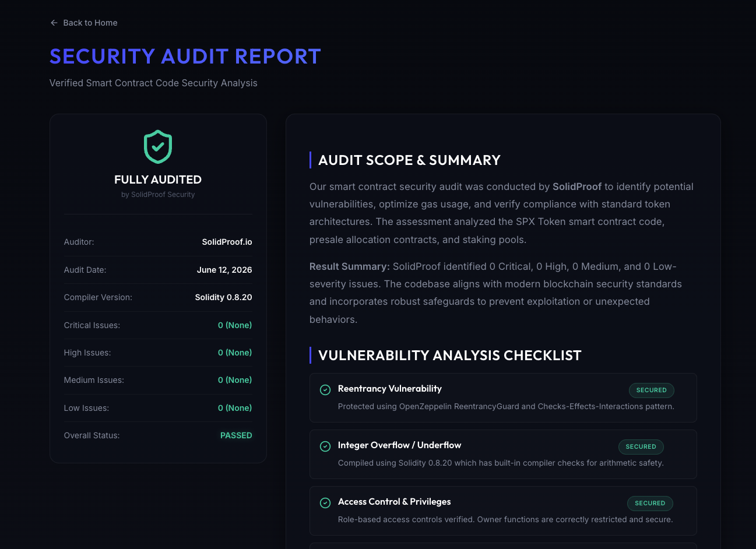756x549 pixels.
Task: Click the Reentrancy Vulnerability title
Action: click(x=390, y=389)
